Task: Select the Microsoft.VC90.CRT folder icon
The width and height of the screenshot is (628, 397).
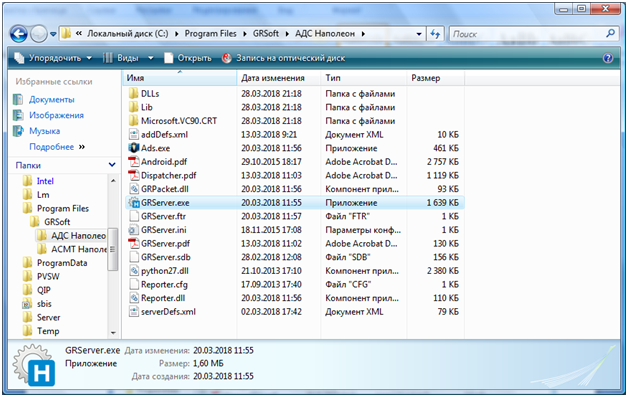Action: point(133,121)
